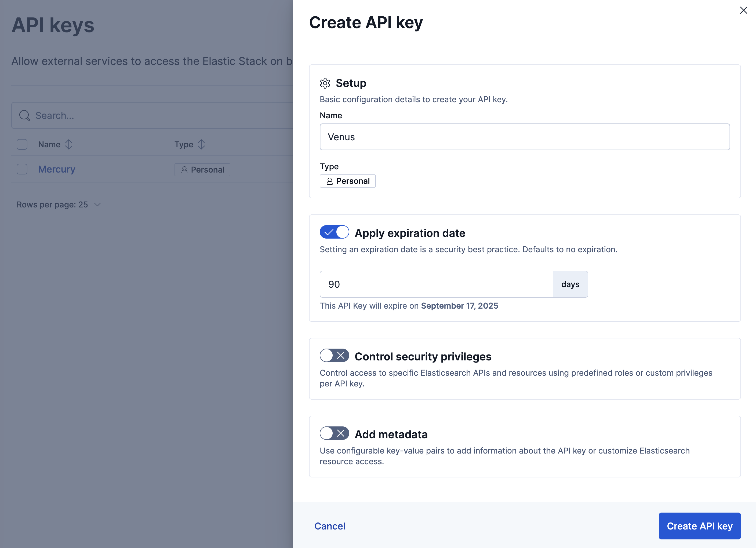
Task: Click the Cancel link
Action: pyautogui.click(x=330, y=526)
